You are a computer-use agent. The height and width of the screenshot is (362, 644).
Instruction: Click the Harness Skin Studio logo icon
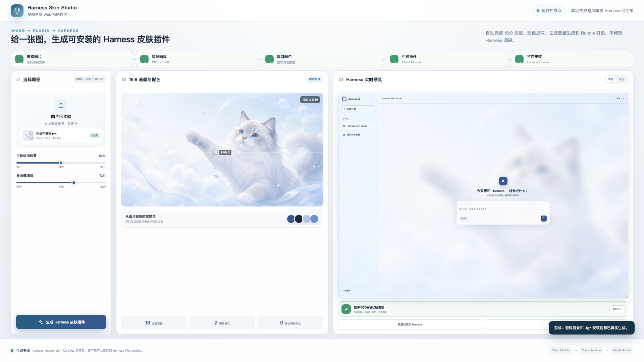point(17,11)
